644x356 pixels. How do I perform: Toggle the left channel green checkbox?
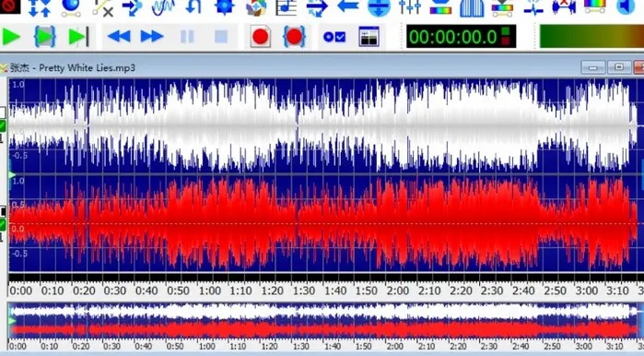coord(3,125)
